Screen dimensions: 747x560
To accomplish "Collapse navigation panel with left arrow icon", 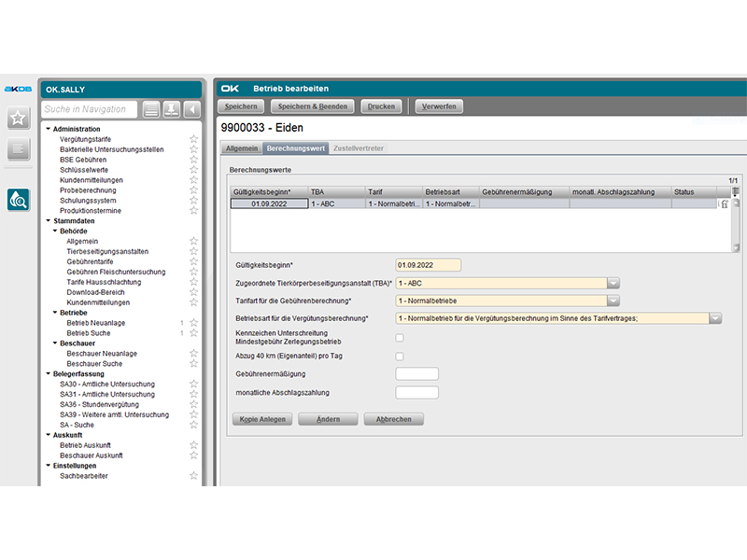I will pyautogui.click(x=191, y=110).
